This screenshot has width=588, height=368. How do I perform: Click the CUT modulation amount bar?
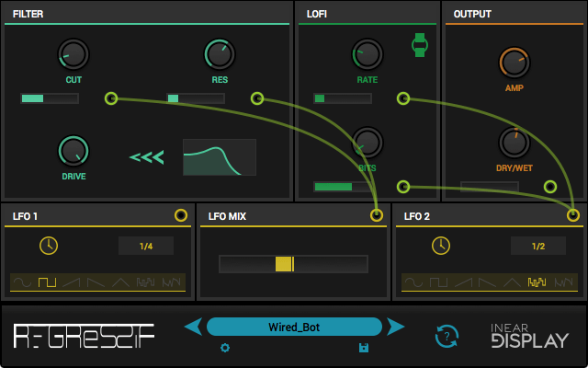pyautogui.click(x=50, y=98)
